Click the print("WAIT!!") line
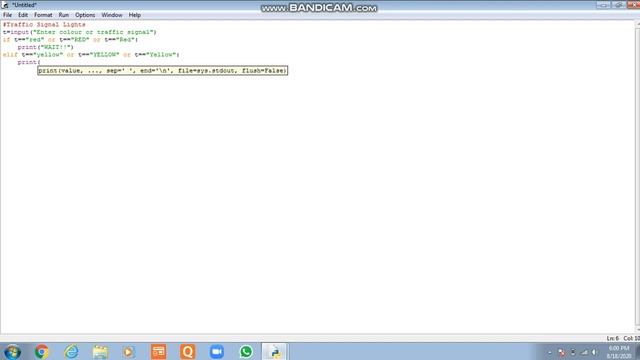This screenshot has height=360, width=640. coord(46,47)
